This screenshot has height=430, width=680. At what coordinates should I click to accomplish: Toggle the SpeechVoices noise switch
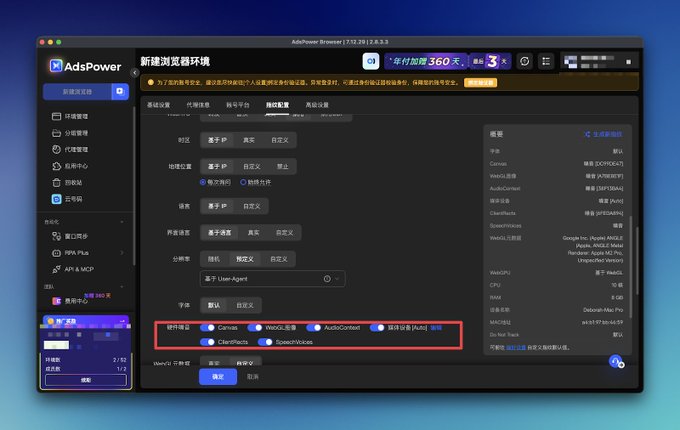(265, 342)
